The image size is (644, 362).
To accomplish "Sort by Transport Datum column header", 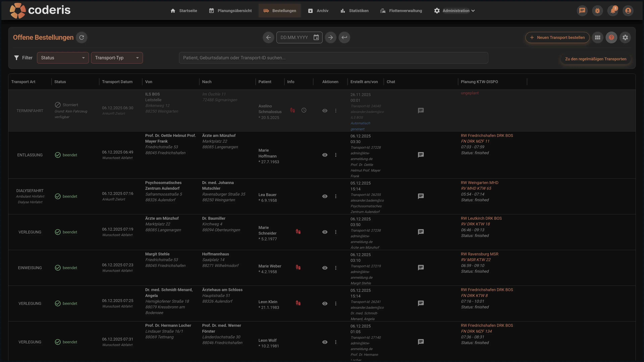I will pyautogui.click(x=117, y=82).
